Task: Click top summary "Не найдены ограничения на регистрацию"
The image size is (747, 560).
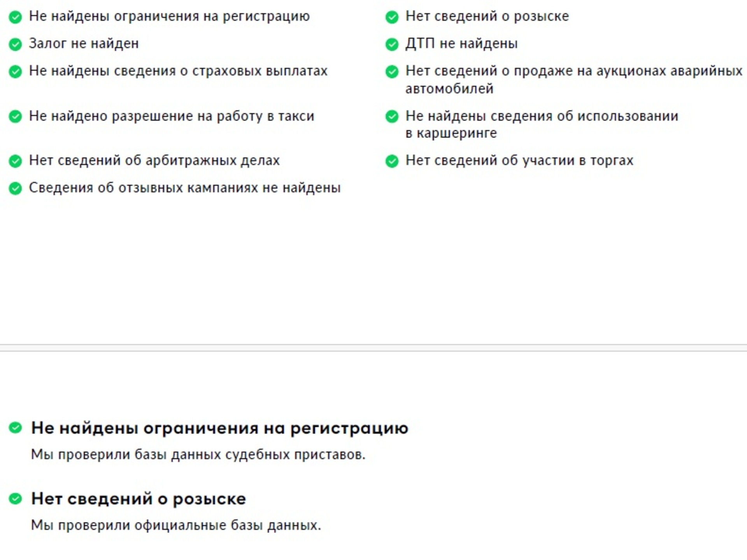Action: 169,16
